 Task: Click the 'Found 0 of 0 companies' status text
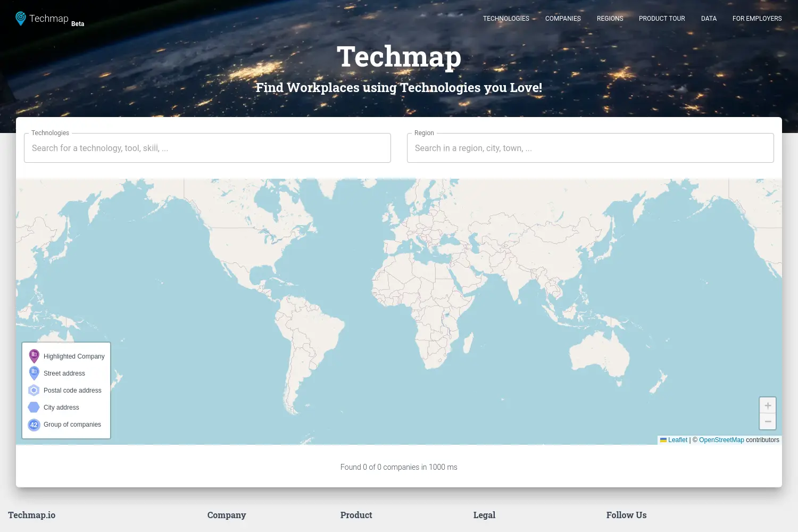399,467
